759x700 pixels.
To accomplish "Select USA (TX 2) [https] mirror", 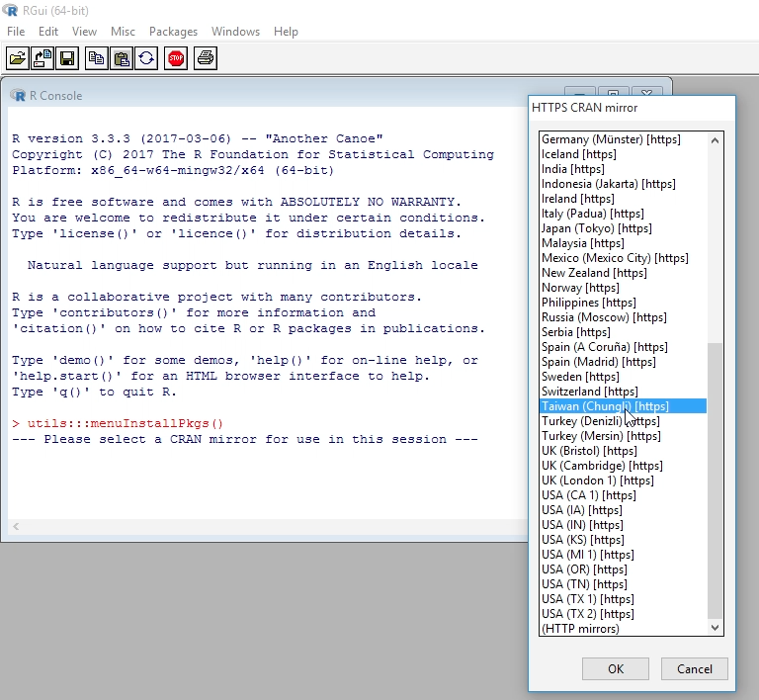I will 623,614.
